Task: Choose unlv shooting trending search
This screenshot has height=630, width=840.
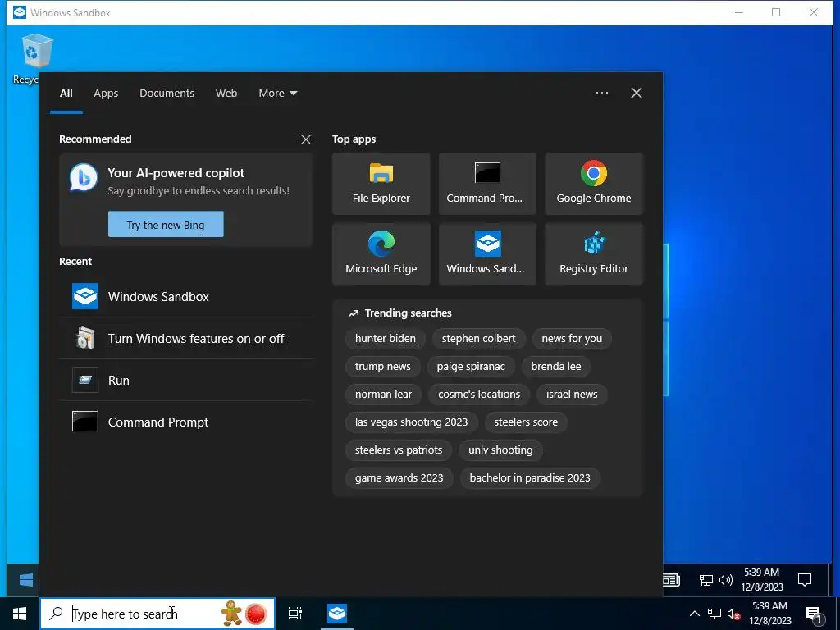Action: (x=500, y=450)
